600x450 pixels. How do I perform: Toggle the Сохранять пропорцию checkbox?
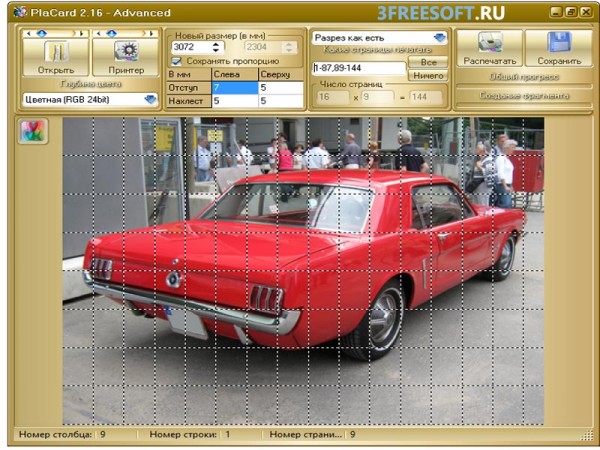(177, 61)
